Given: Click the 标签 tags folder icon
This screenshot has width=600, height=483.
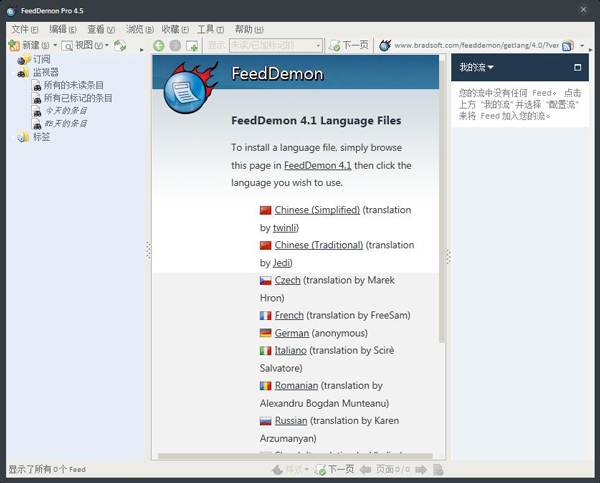Looking at the screenshot, I should tap(23, 137).
